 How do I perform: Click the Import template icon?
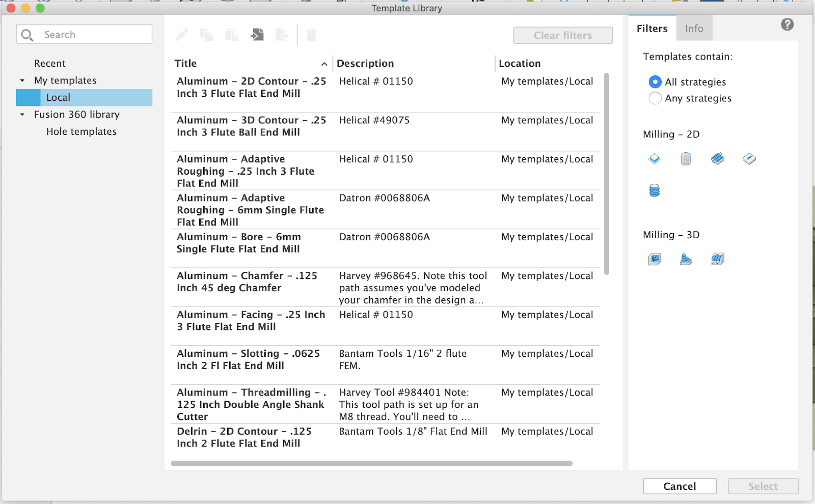click(x=257, y=35)
